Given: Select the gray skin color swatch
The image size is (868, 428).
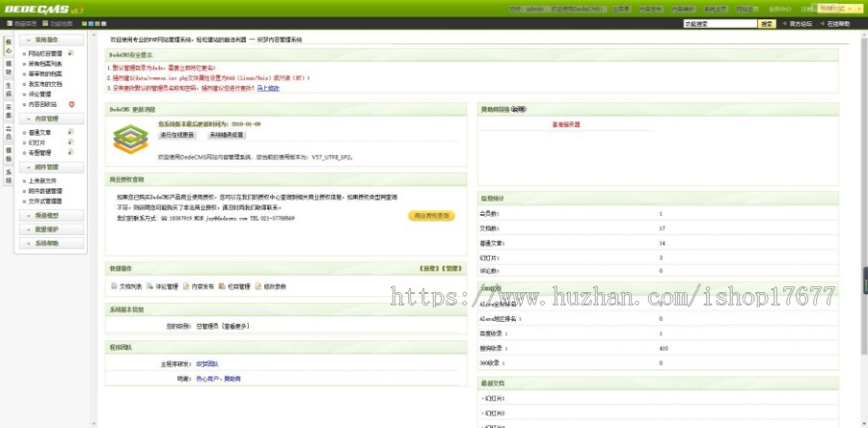Looking at the screenshot, I should coord(104,24).
